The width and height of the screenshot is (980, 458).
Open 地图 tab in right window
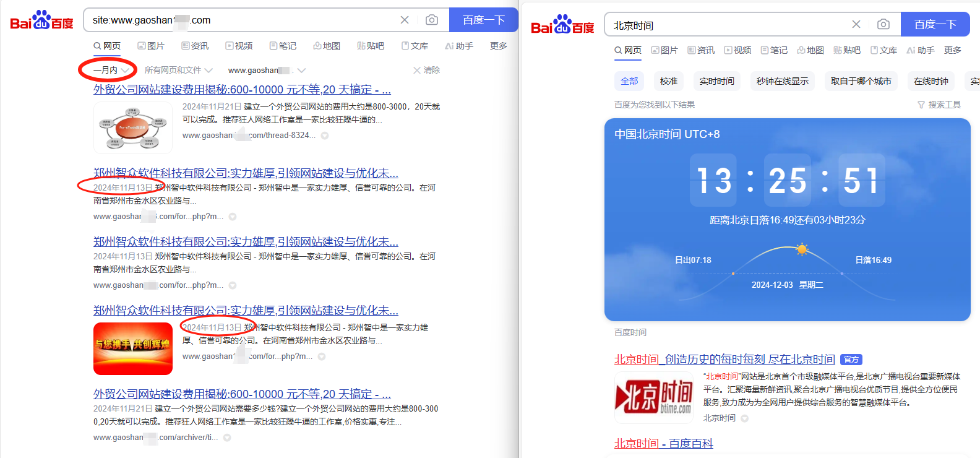click(x=810, y=50)
